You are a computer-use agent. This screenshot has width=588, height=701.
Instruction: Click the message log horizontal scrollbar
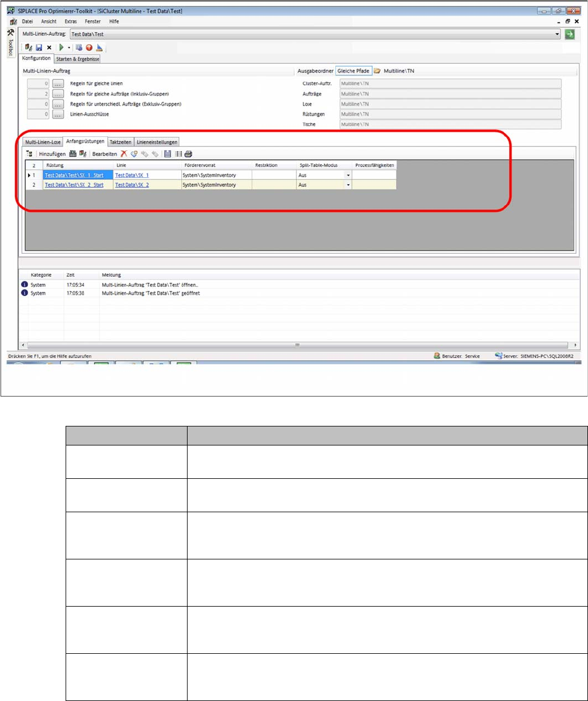point(299,345)
